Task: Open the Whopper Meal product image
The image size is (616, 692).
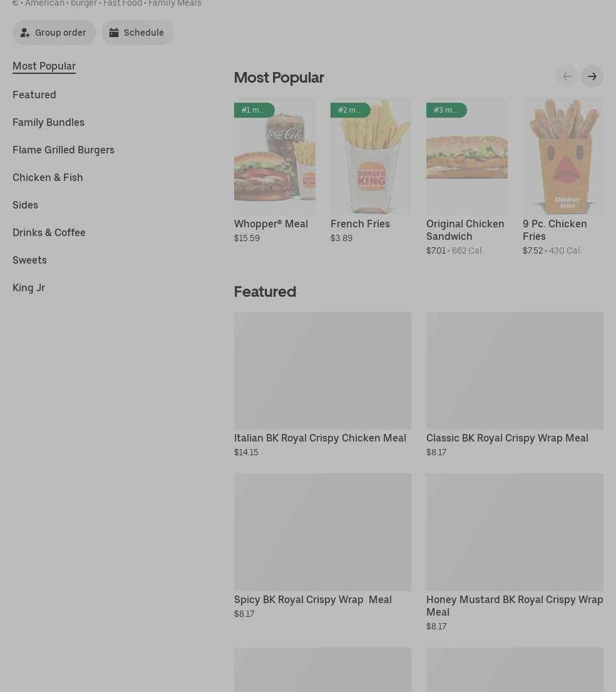Action: pyautogui.click(x=274, y=157)
